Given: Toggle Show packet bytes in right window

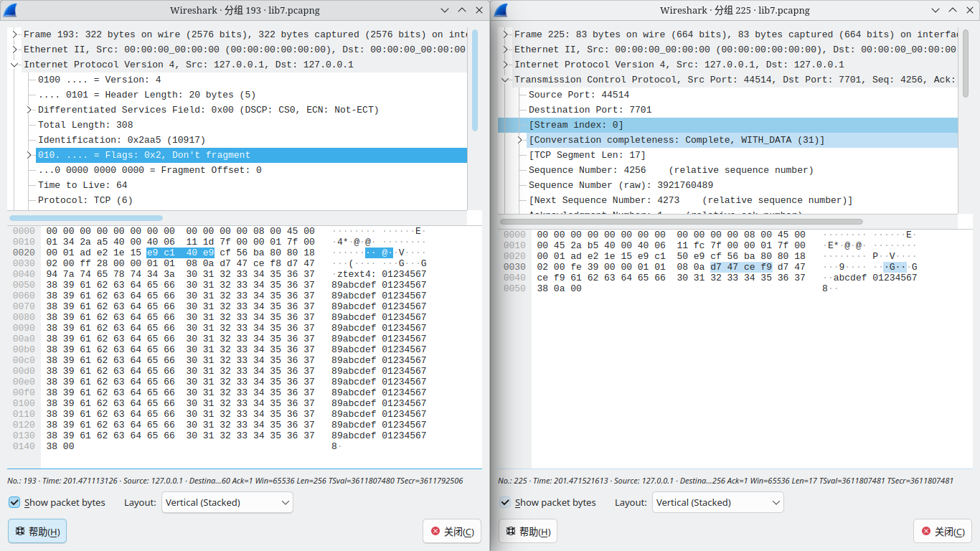Looking at the screenshot, I should click(x=505, y=502).
